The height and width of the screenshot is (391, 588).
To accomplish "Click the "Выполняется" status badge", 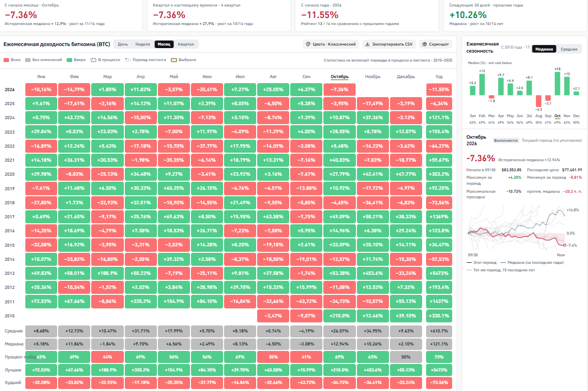I will (506, 141).
